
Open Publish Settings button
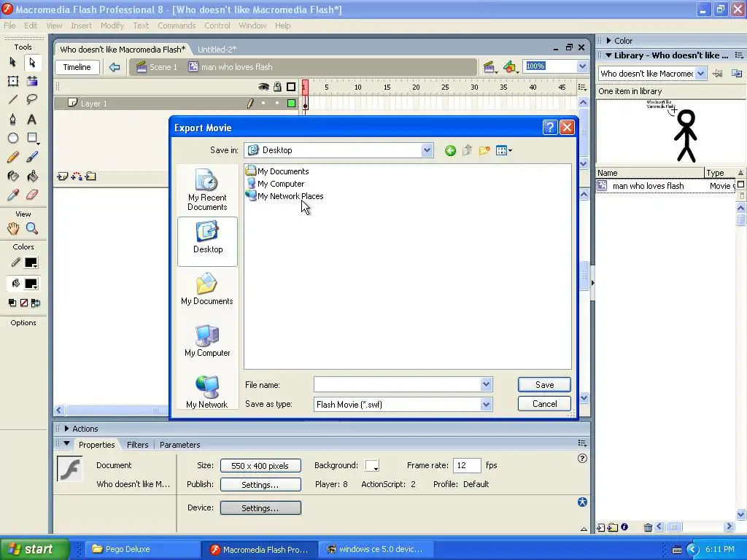tap(260, 485)
